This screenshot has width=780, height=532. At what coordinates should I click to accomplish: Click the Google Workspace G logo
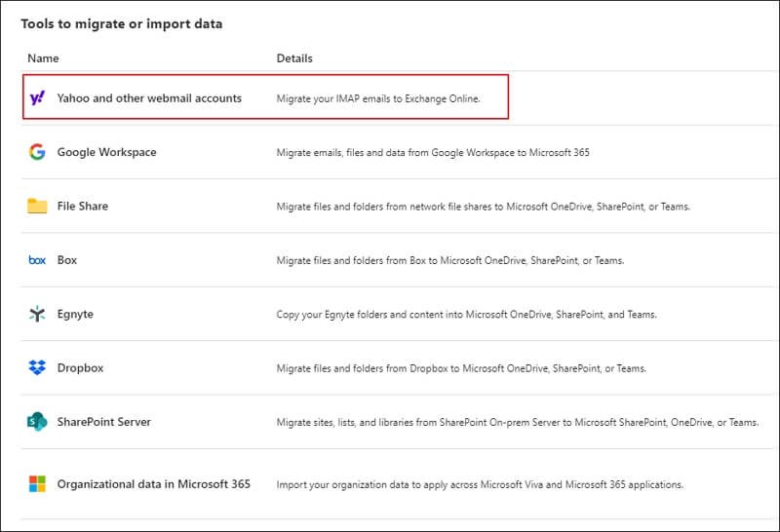point(37,152)
